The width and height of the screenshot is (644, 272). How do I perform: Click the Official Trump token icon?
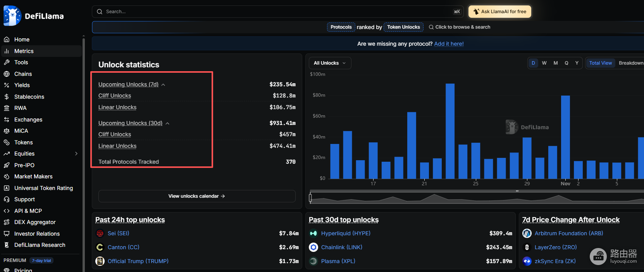pos(100,261)
